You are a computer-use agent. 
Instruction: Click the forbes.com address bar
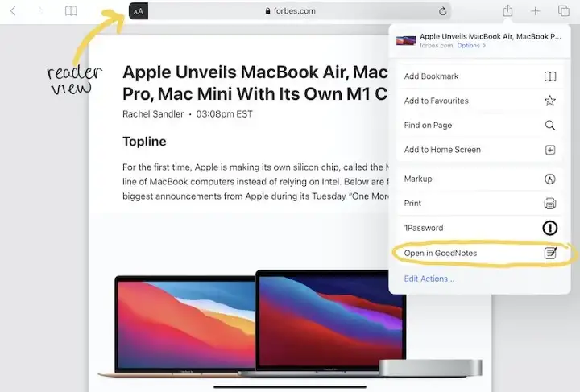[x=290, y=11]
